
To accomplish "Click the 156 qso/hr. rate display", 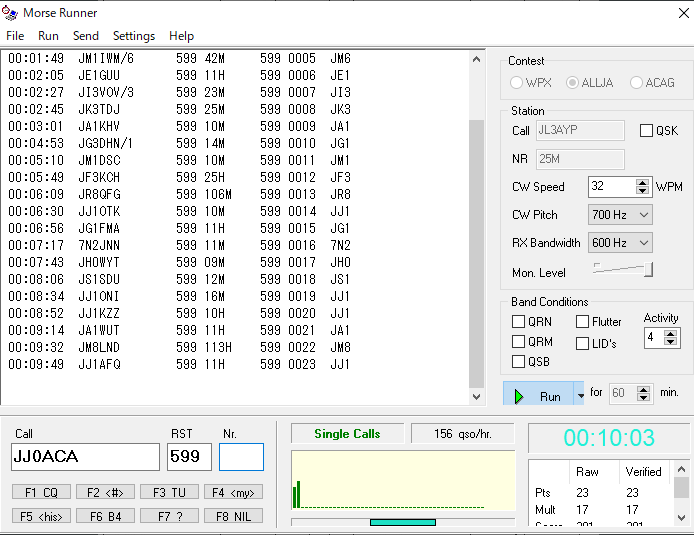I will pyautogui.click(x=463, y=434).
